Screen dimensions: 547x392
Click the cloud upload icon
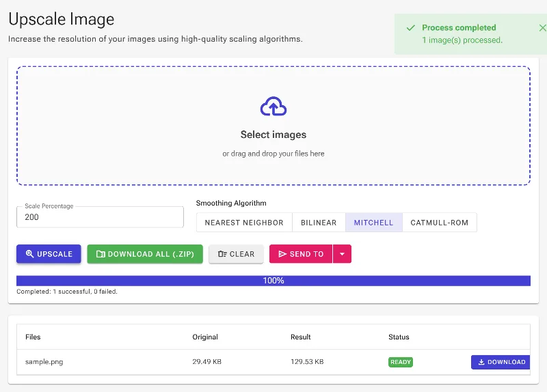[x=273, y=107]
